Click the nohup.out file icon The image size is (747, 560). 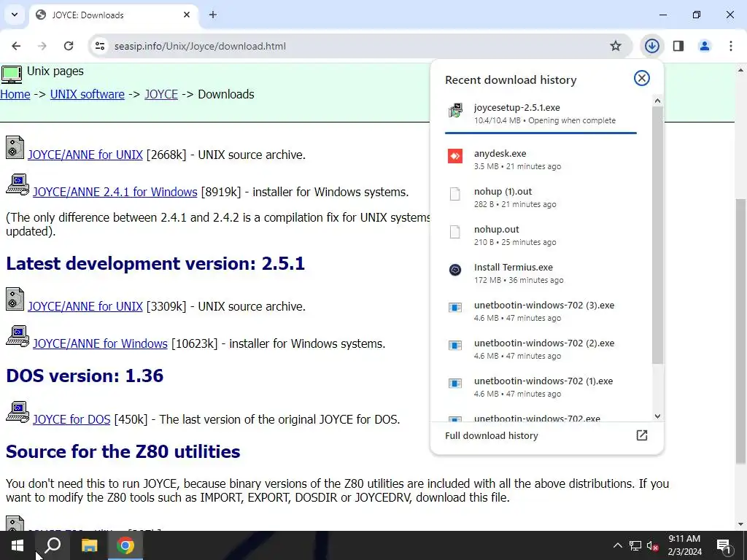[455, 232]
